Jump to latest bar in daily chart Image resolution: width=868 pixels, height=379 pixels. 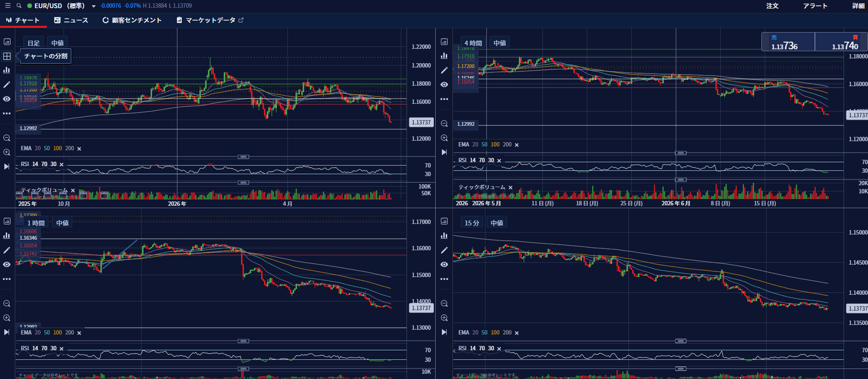tap(7, 167)
